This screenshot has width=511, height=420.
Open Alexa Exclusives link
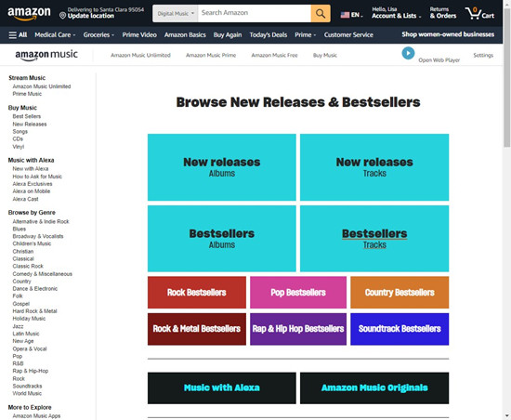[33, 184]
